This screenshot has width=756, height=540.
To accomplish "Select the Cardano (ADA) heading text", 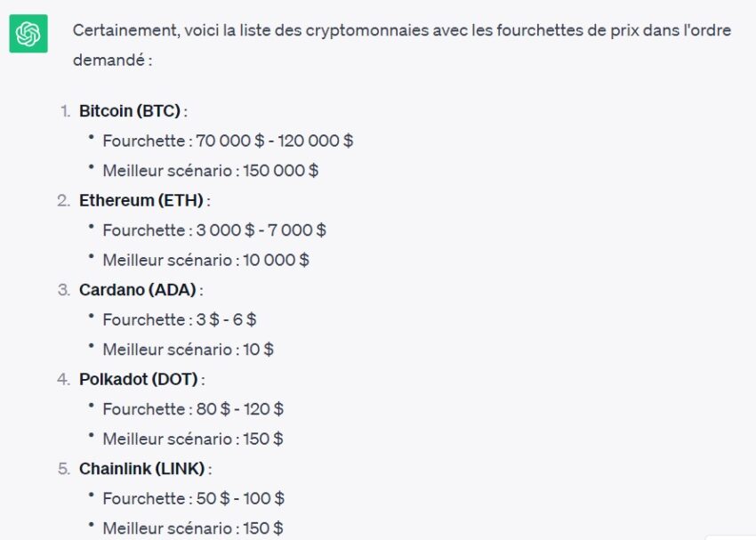I will point(137,290).
